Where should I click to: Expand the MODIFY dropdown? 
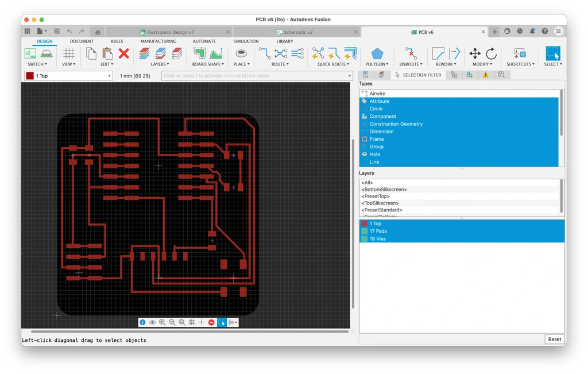(482, 64)
